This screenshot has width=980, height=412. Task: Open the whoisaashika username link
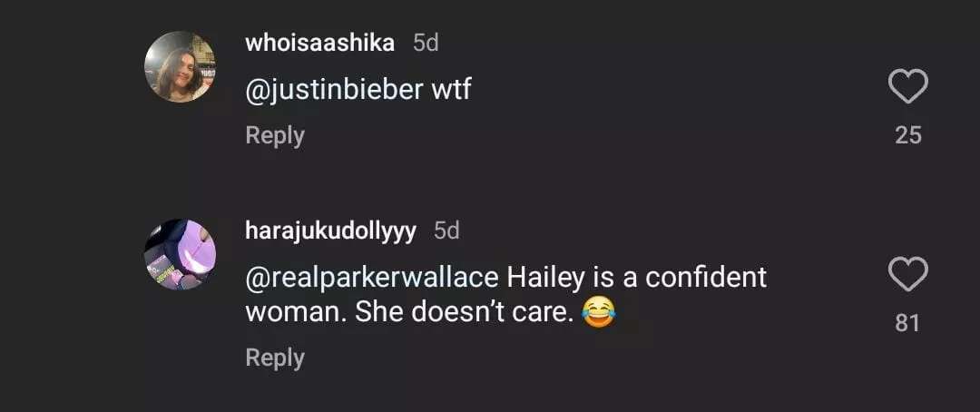coord(319,43)
